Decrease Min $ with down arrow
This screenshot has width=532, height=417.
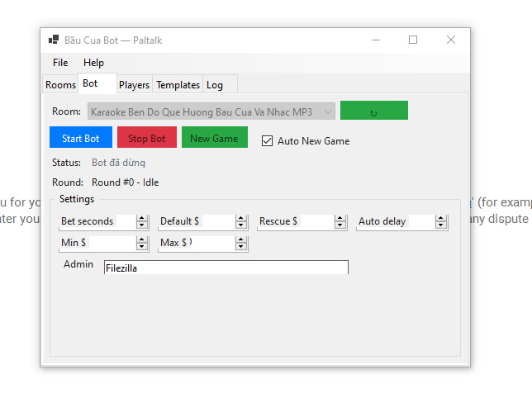(142, 246)
